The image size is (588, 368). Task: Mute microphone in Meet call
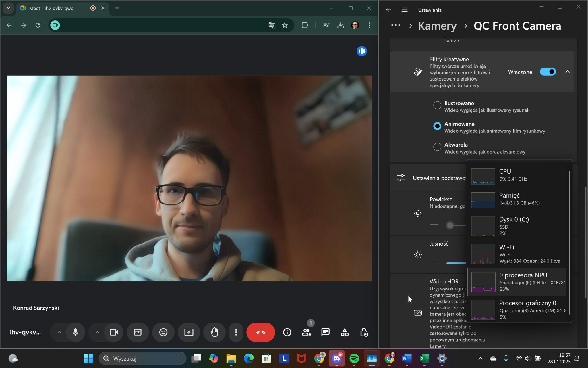[x=76, y=332]
